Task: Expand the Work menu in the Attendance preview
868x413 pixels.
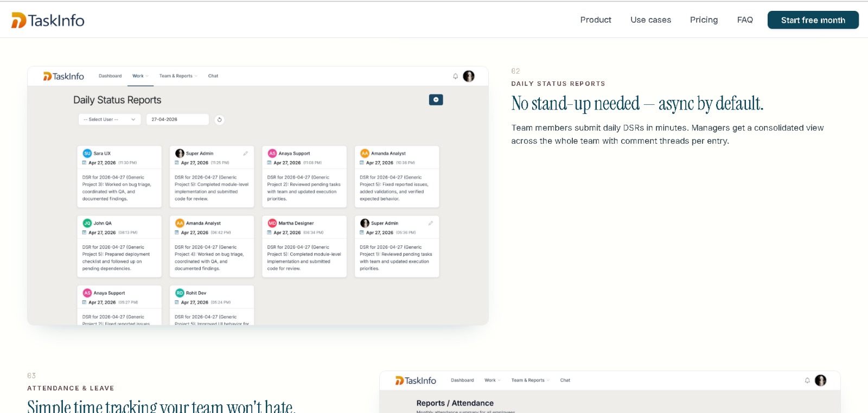Action: point(493,380)
